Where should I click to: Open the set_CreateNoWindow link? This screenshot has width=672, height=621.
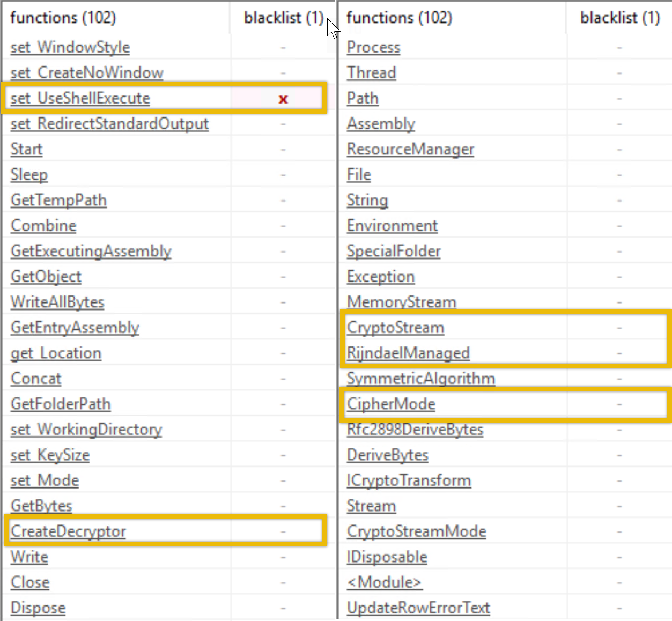pos(86,73)
